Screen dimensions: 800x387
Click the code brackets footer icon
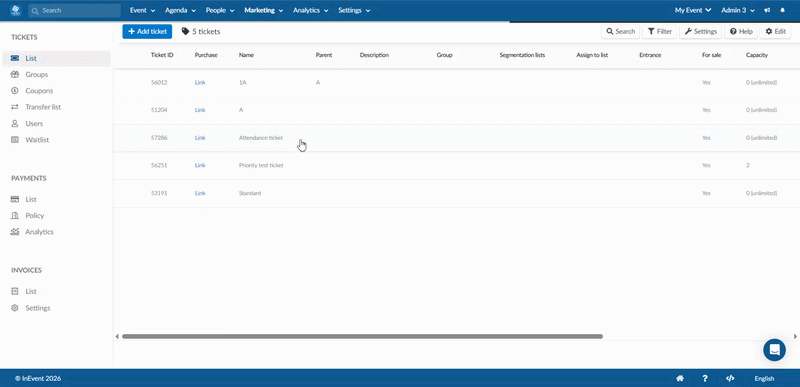730,378
